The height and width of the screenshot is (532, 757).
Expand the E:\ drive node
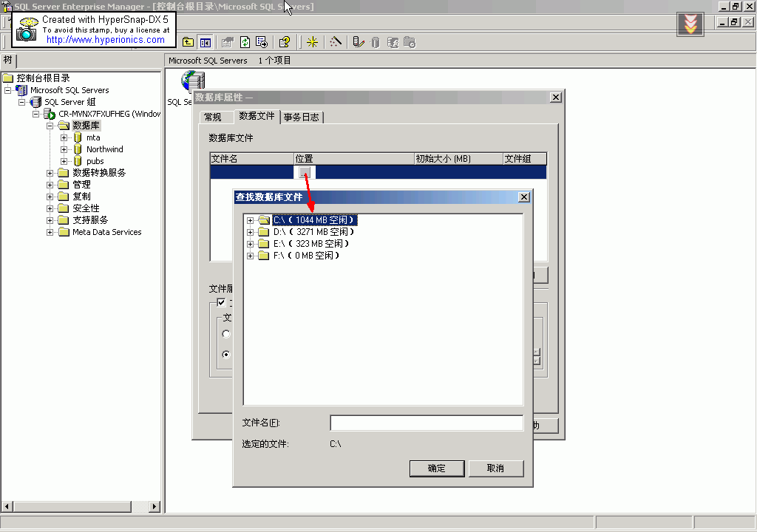(x=250, y=244)
